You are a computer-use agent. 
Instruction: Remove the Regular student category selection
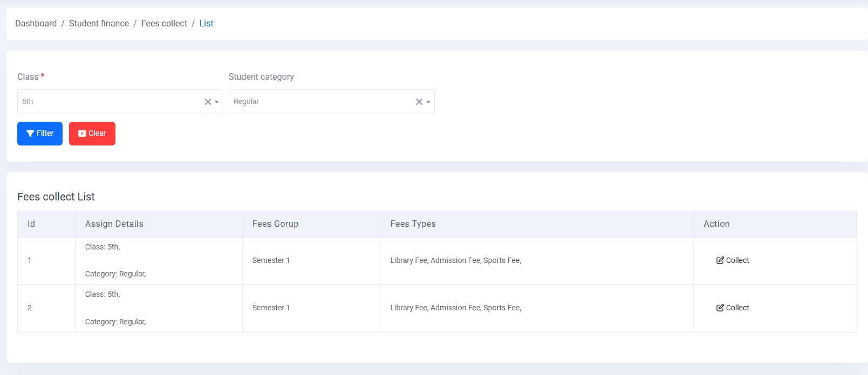coord(419,102)
